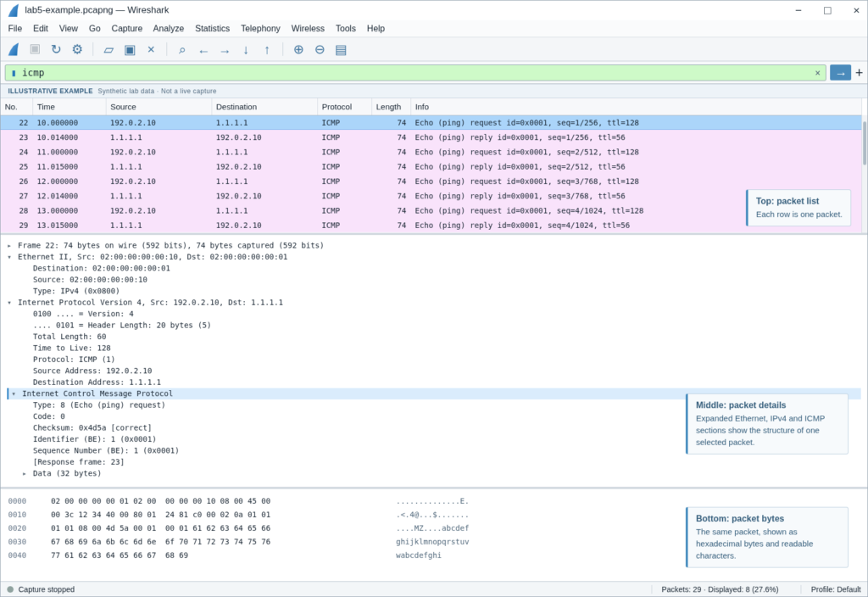Restart the capture with the circular arrow
Viewport: 868px width, 597px height.
(x=56, y=49)
